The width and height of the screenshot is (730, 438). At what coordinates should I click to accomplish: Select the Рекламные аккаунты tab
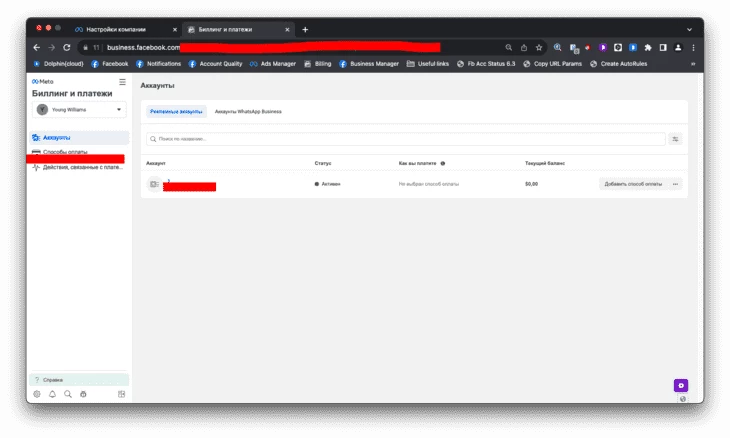176,112
